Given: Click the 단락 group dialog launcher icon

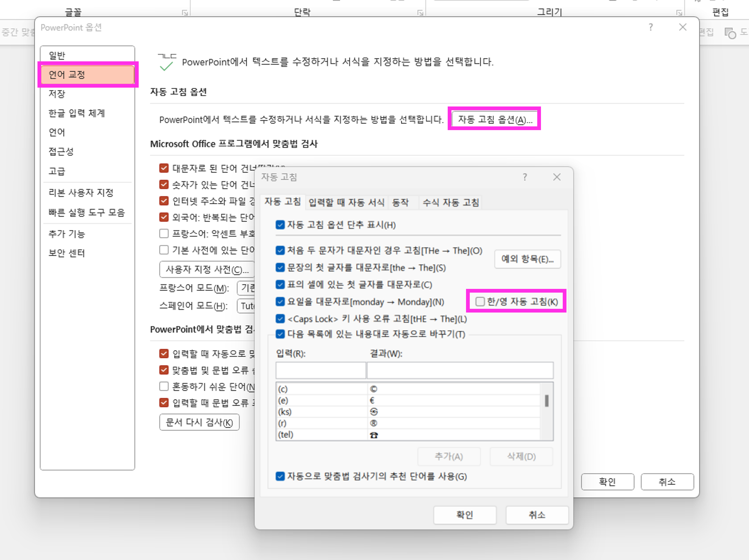Looking at the screenshot, I should [420, 13].
